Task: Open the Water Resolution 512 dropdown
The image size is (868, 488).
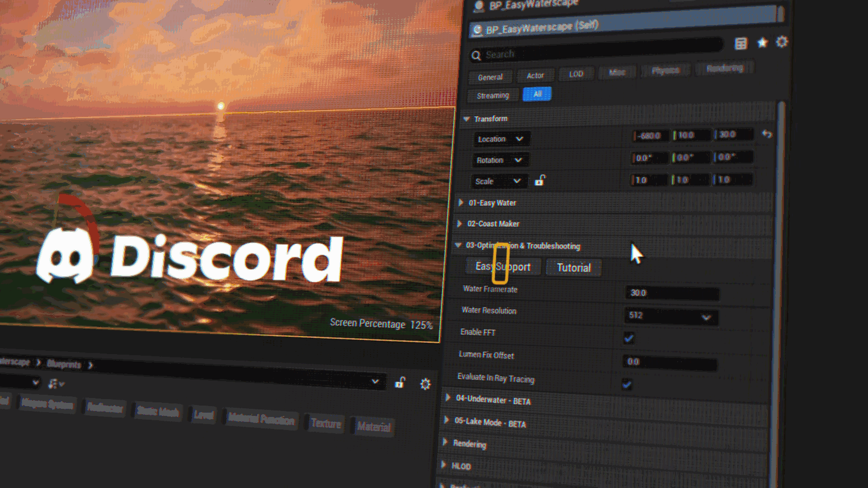Action: tap(672, 316)
